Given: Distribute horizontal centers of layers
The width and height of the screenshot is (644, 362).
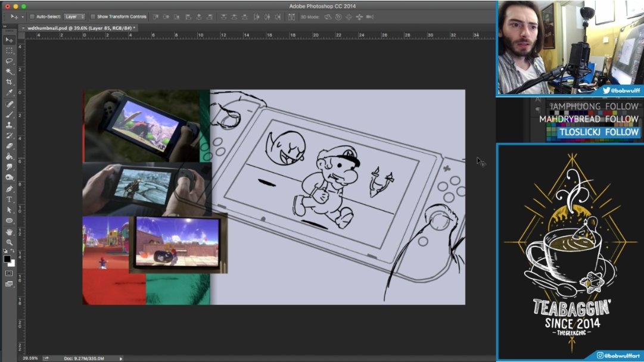Looking at the screenshot, I should 267,17.
